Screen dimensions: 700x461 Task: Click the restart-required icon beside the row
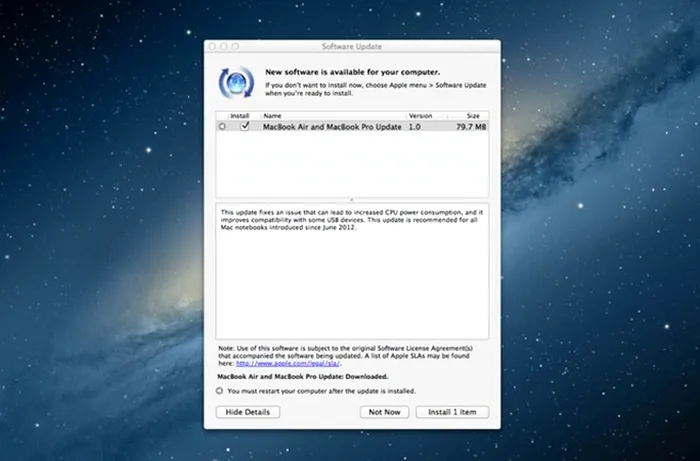[x=222, y=127]
